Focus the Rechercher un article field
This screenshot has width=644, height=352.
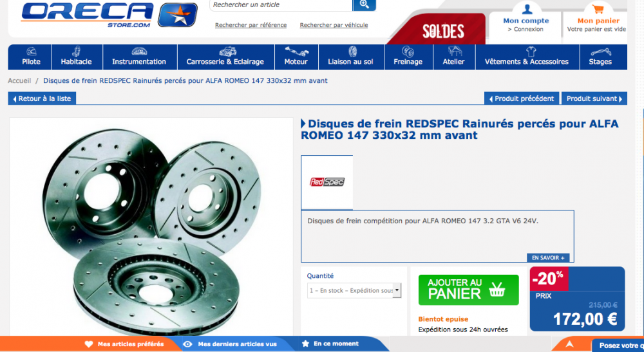click(281, 5)
